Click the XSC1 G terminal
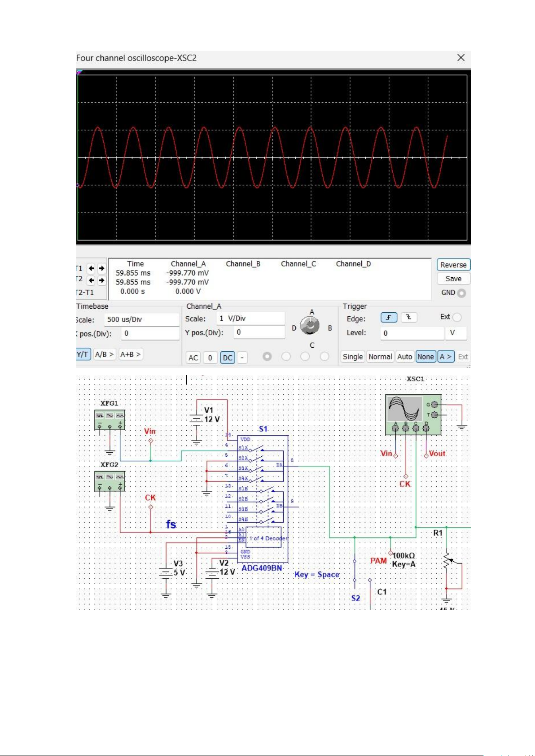 [434, 405]
